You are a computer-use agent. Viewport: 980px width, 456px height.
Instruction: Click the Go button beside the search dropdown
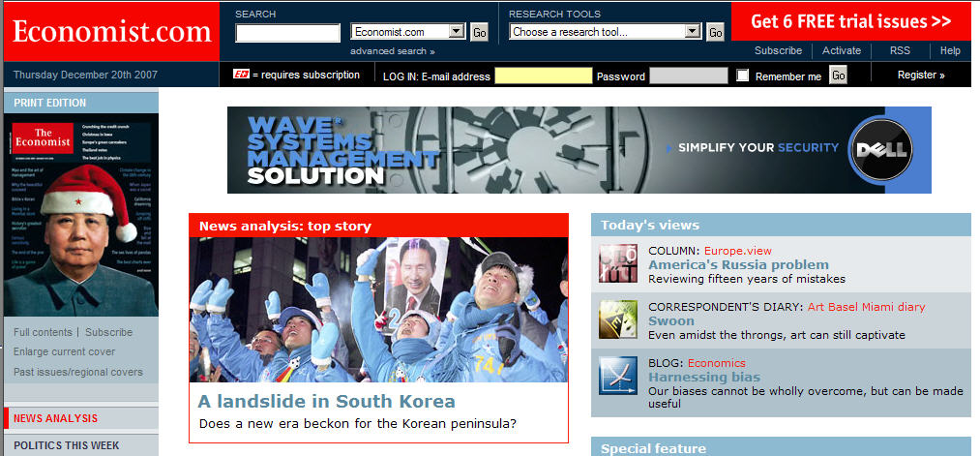[x=480, y=32]
